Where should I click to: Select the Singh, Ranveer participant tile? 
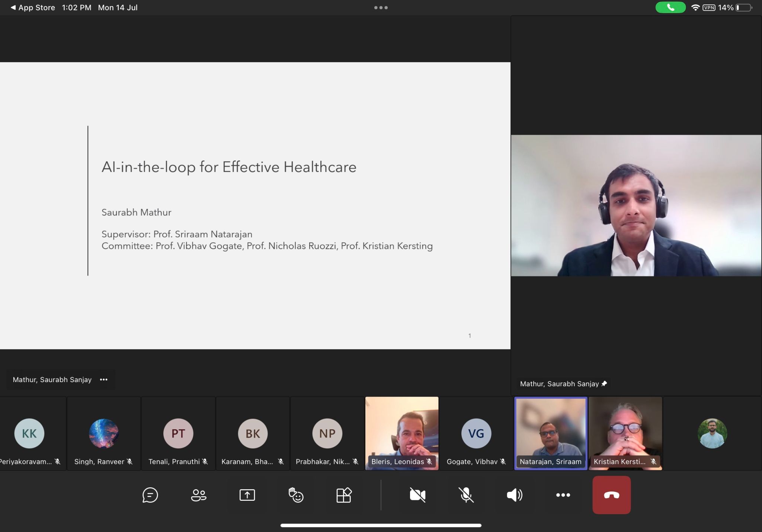click(104, 433)
